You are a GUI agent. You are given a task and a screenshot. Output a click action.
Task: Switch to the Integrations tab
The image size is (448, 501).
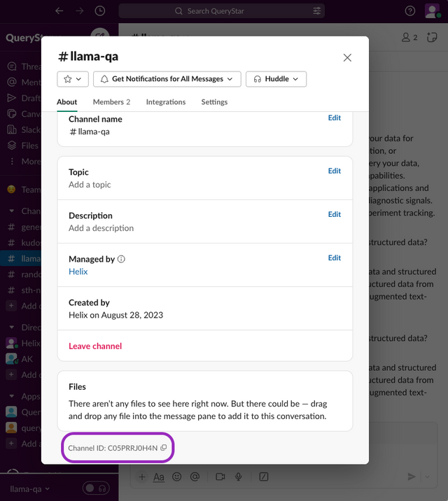tap(166, 102)
